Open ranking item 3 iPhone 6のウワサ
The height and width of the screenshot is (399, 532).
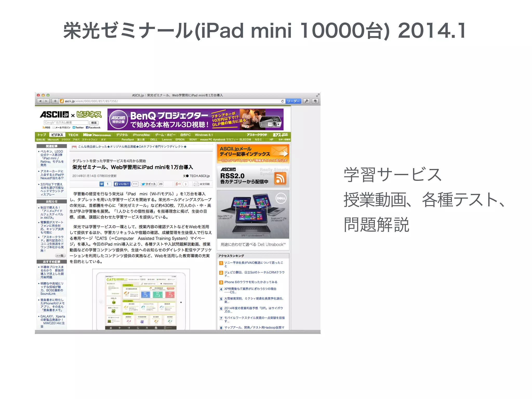pos(251,282)
